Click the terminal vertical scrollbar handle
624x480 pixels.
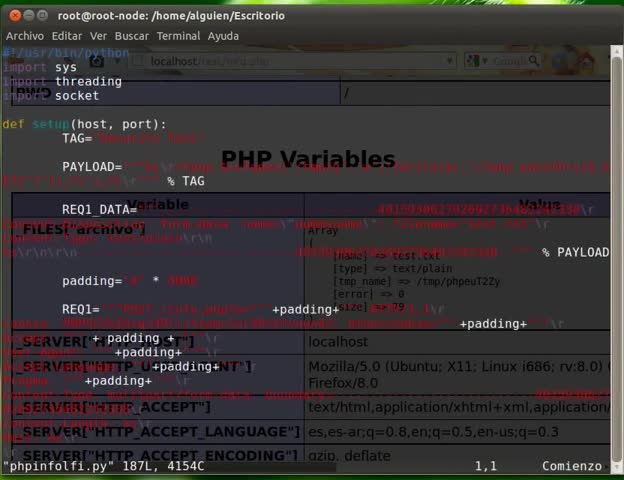pyautogui.click(x=617, y=259)
